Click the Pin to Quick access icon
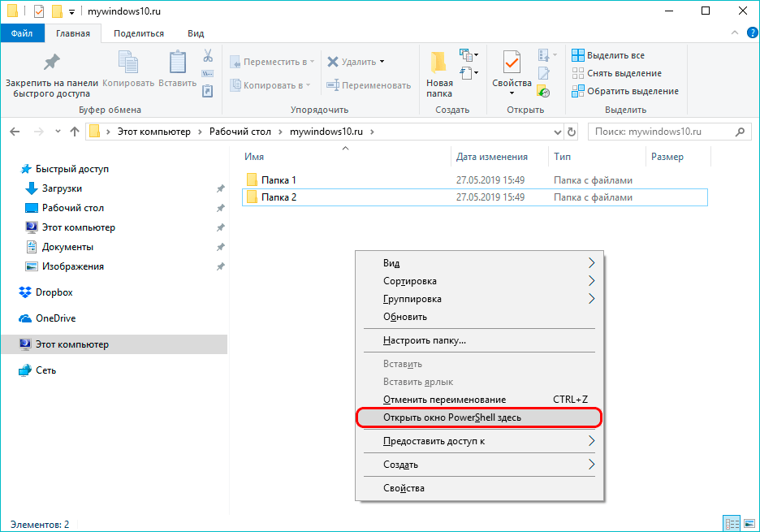 tap(52, 65)
